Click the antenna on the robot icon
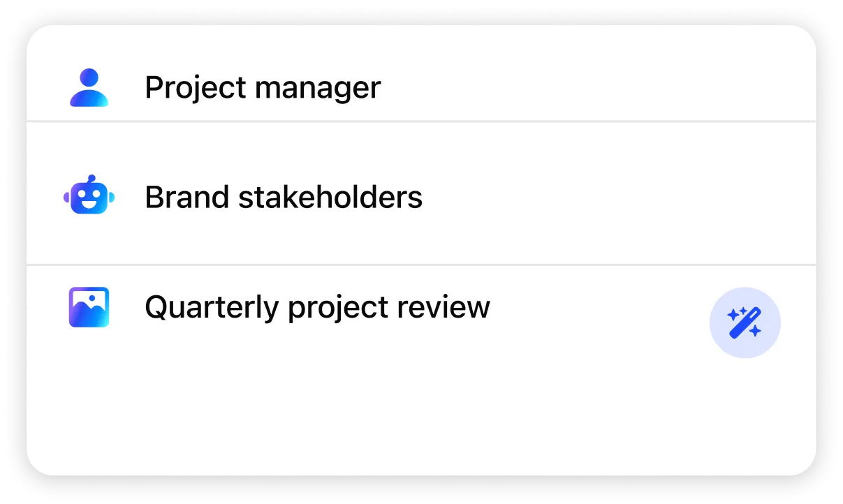 click(91, 179)
